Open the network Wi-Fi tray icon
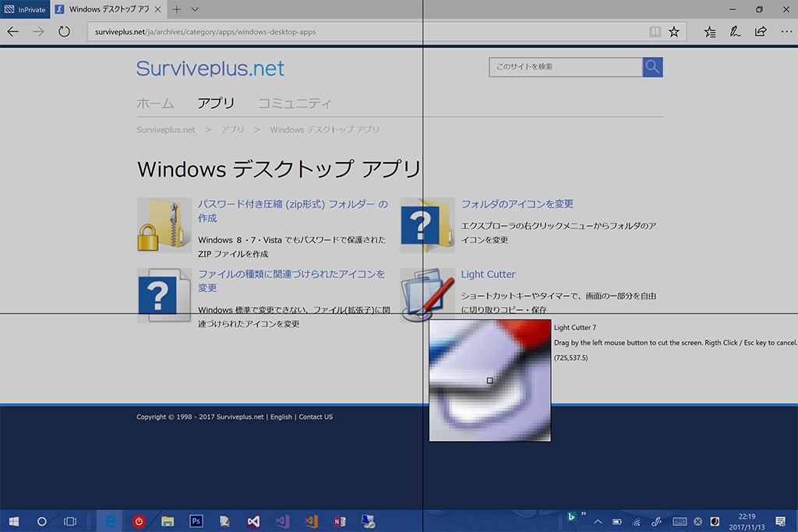 click(637, 521)
